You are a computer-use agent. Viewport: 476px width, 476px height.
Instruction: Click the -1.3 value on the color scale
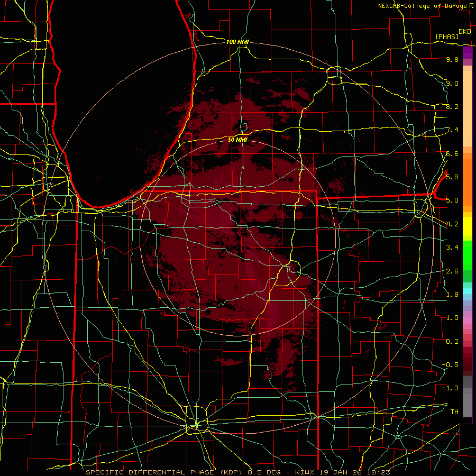450,388
